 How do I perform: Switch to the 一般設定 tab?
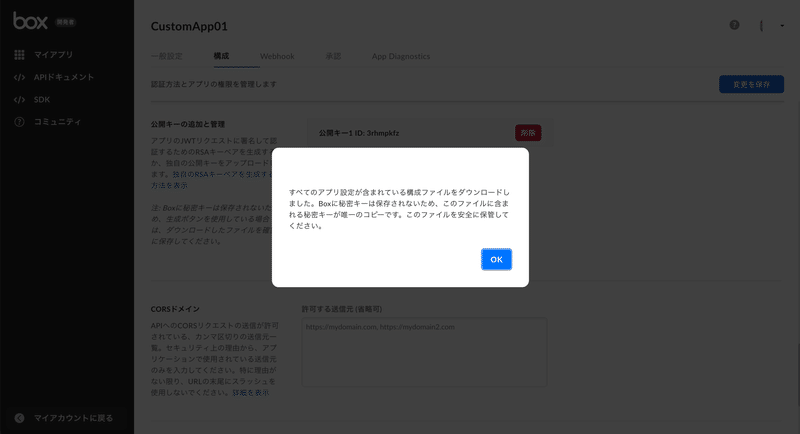166,56
